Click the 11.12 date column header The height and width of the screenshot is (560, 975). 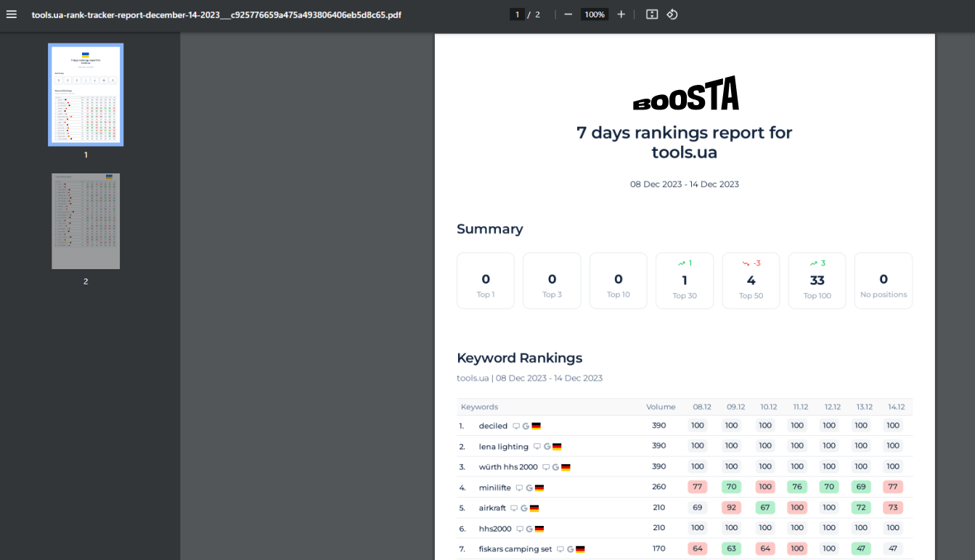(x=800, y=407)
